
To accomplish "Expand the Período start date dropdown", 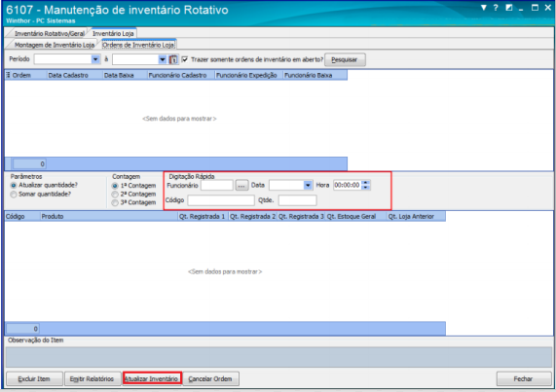I will tap(95, 59).
